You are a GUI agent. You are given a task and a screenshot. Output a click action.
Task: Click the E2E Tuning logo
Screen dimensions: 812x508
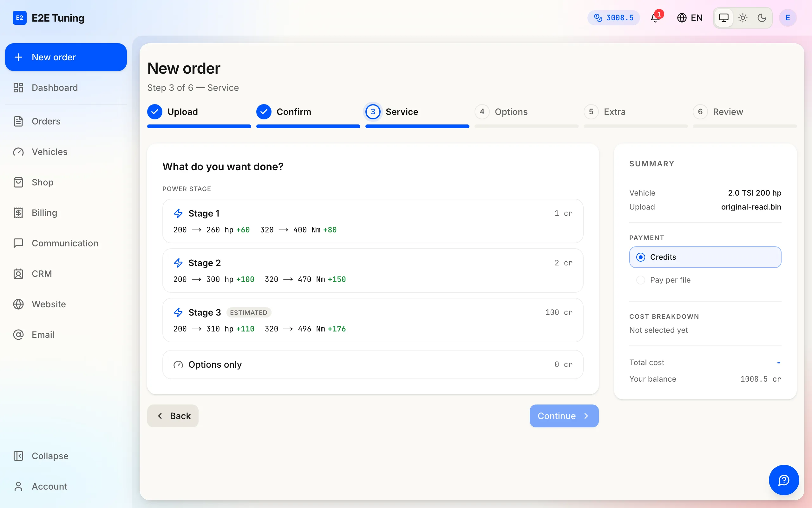tap(48, 18)
